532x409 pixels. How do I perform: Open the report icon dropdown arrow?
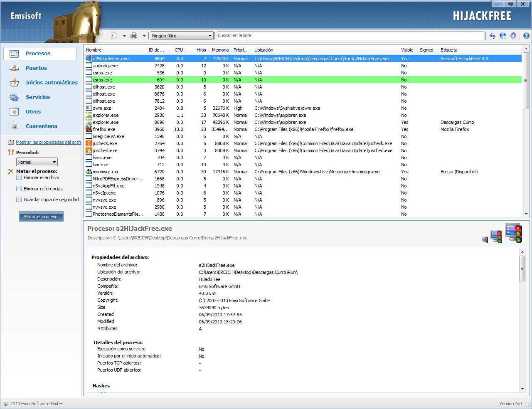pyautogui.click(x=124, y=36)
